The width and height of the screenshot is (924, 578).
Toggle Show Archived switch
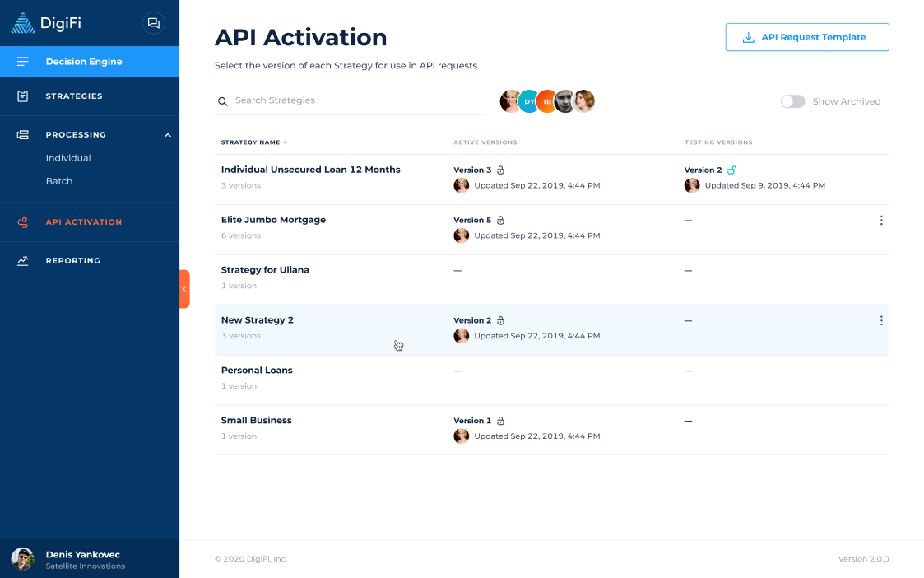tap(792, 101)
